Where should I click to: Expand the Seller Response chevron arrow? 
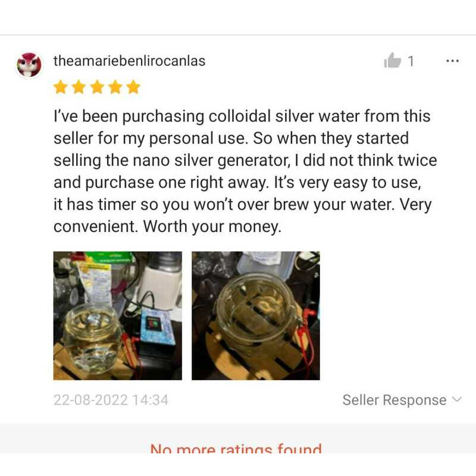coord(457,399)
